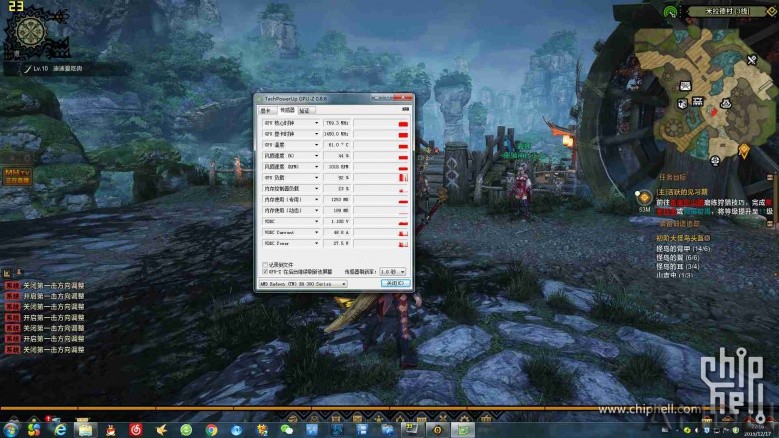Click the 怪鸟的背甲 (14/6) material entry
This screenshot has height=438, width=779.
tap(683, 248)
